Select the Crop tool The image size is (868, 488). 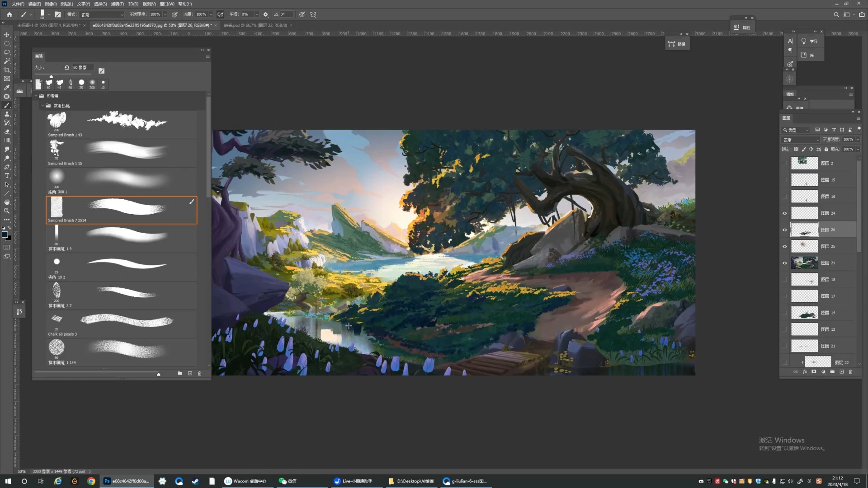pyautogui.click(x=7, y=70)
